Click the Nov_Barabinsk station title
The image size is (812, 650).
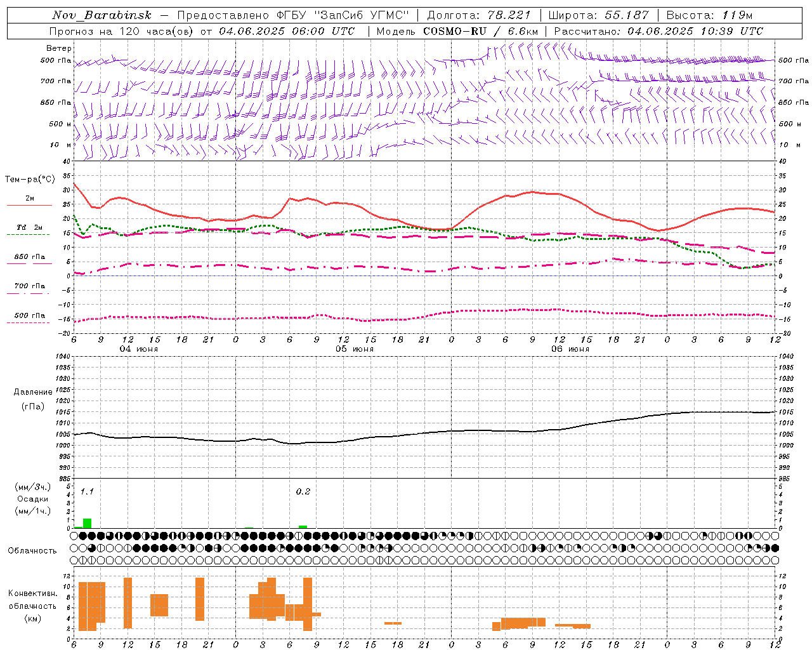click(101, 15)
